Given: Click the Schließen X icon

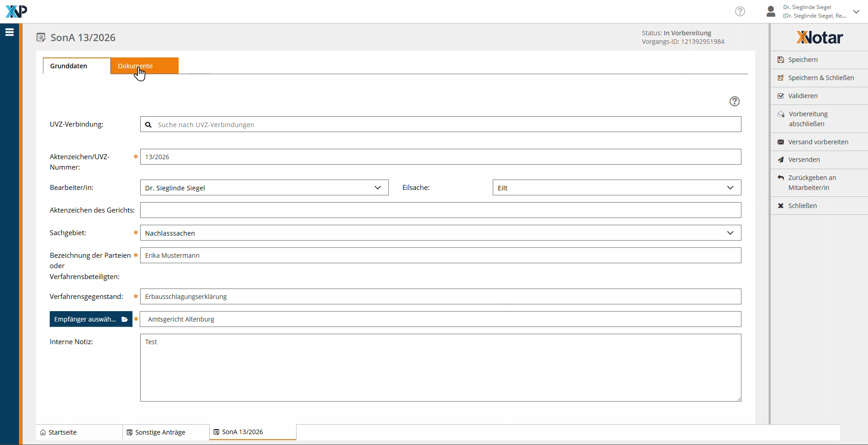Looking at the screenshot, I should [781, 206].
